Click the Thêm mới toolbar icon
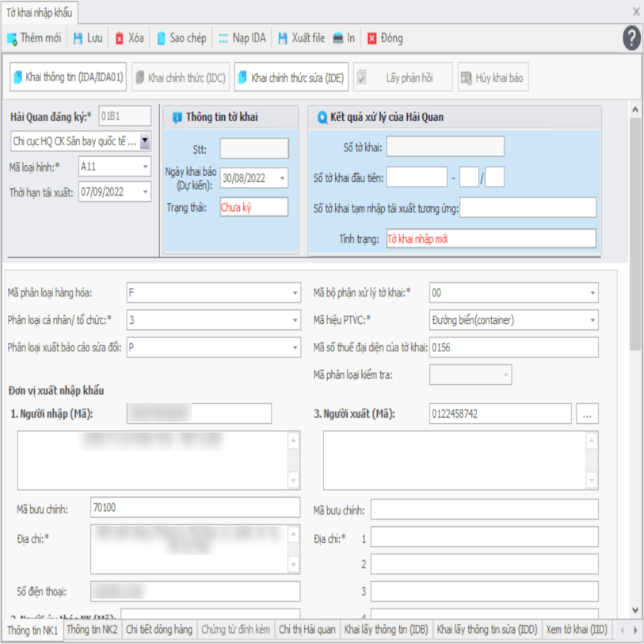The width and height of the screenshot is (644, 644). click(12, 38)
